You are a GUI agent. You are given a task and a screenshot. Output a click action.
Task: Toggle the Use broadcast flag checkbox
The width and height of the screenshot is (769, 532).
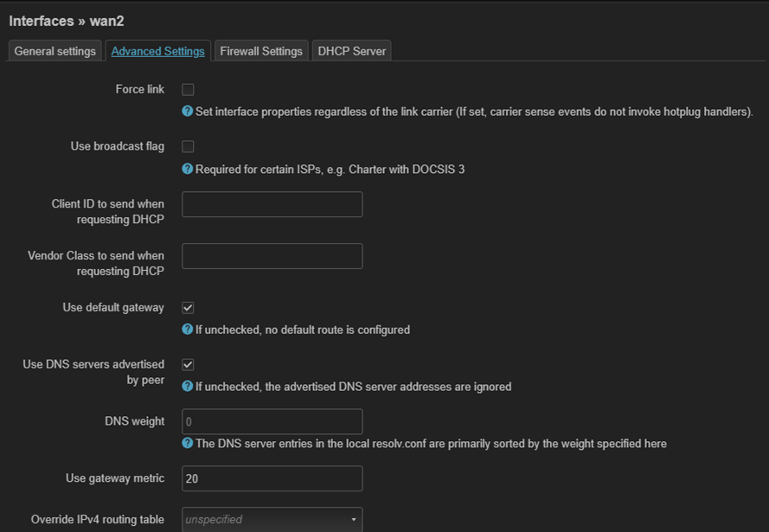pyautogui.click(x=188, y=146)
